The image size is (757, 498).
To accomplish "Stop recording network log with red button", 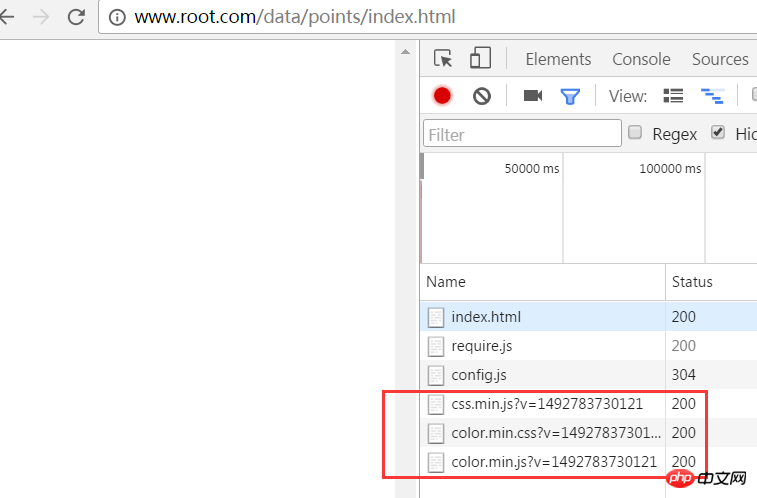I will coord(442,96).
